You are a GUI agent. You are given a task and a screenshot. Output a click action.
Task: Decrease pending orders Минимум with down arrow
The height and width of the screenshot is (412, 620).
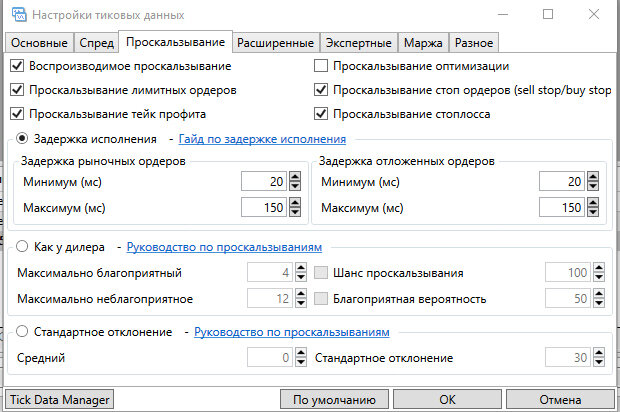593,186
